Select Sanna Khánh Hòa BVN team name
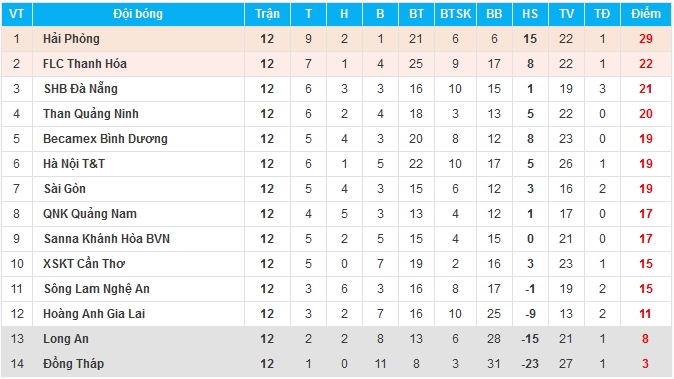Viewport: 674px width, 379px height. [x=107, y=238]
